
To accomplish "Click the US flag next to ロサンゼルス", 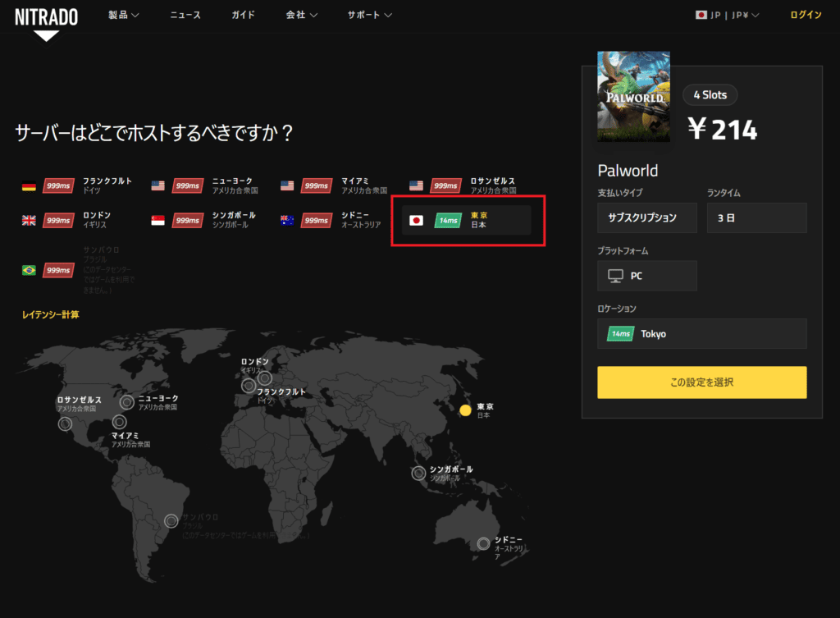I will tap(416, 186).
